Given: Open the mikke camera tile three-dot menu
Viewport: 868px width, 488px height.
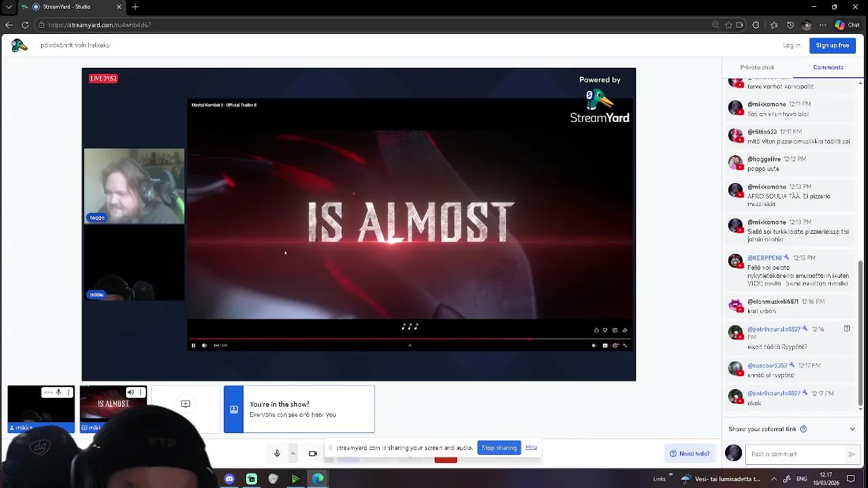Looking at the screenshot, I should (68, 392).
